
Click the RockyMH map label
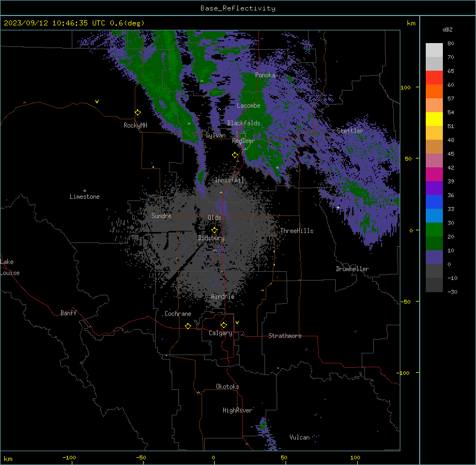click(135, 125)
